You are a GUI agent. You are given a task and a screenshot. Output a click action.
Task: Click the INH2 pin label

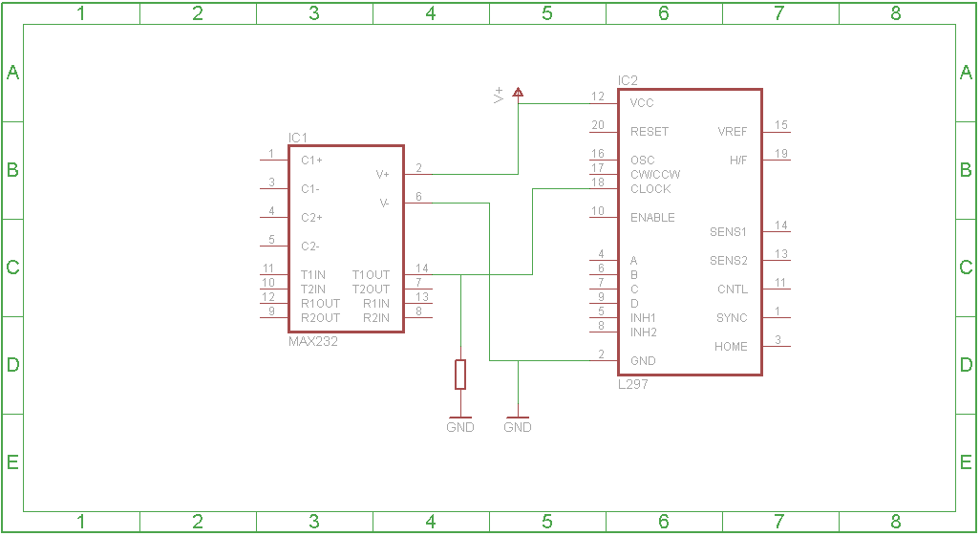(643, 332)
